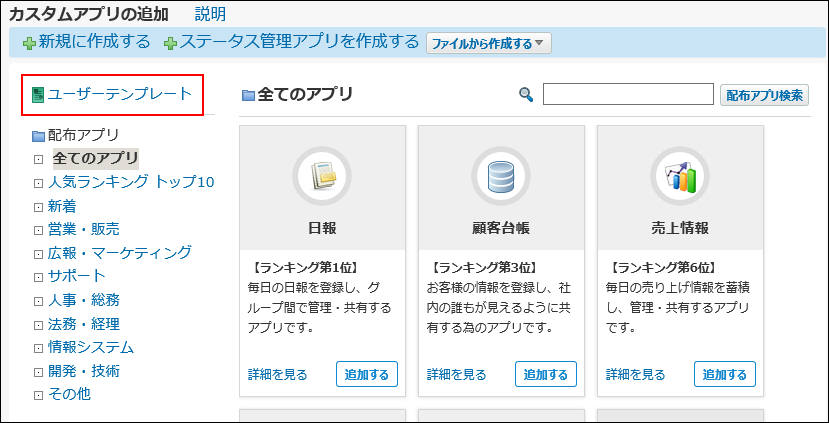Click the 【ランキング第6位】 text
Viewport: 829px width, 423px height.
click(665, 267)
